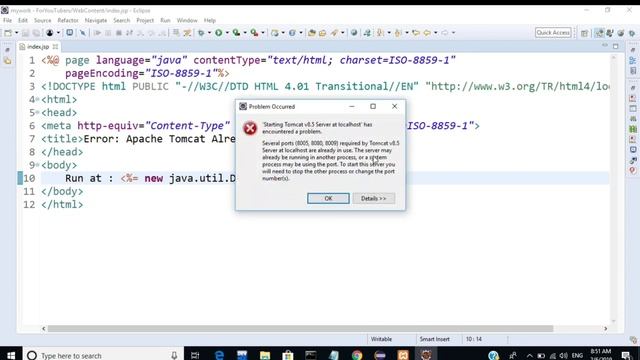The height and width of the screenshot is (360, 640).
Task: Click the Back navigation arrow icon
Action: tap(427, 33)
